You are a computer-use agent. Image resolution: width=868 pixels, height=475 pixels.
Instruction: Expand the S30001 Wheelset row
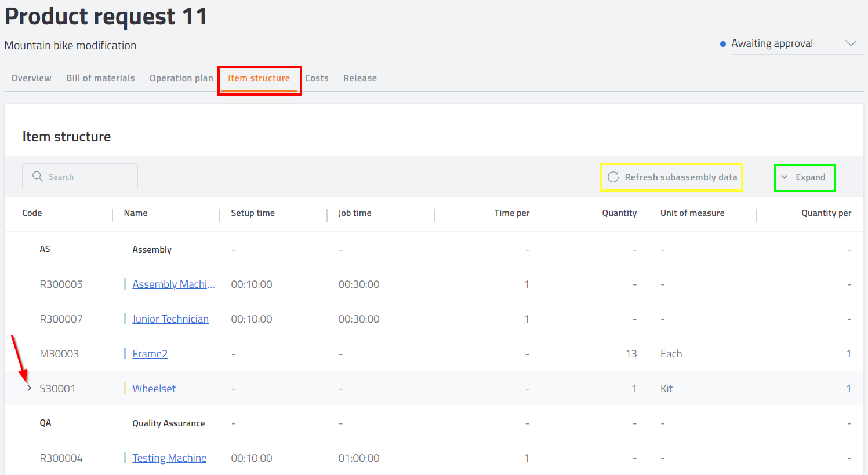tap(29, 388)
